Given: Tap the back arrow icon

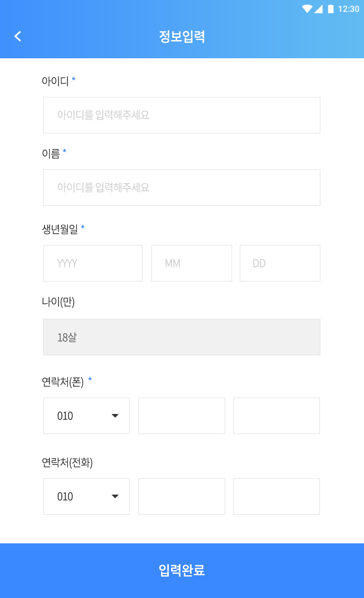Looking at the screenshot, I should click(x=18, y=36).
